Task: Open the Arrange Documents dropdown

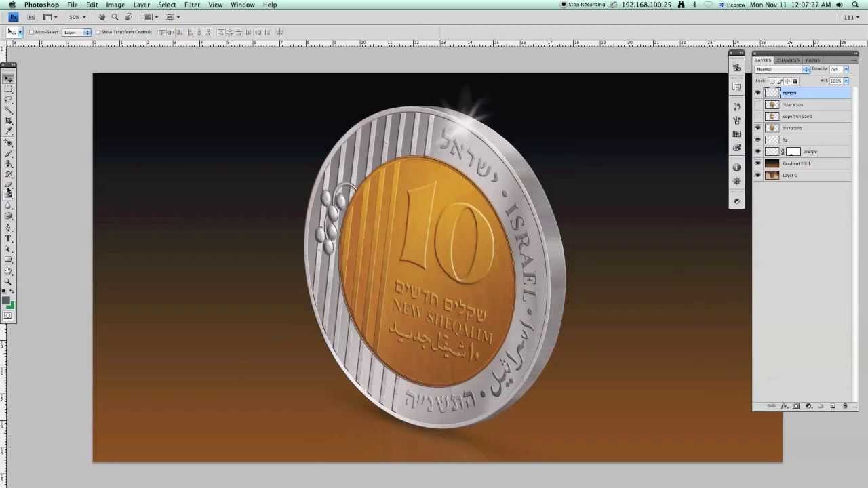Action: 150,17
